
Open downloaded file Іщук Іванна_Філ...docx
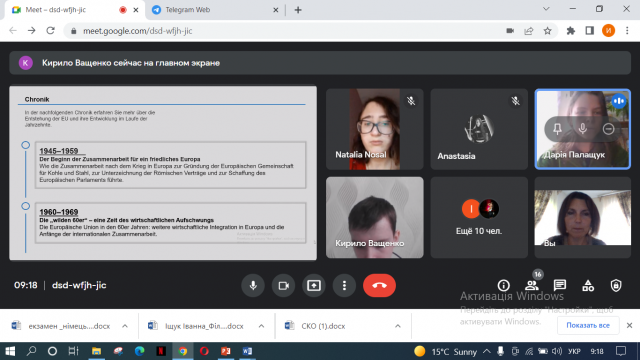click(x=197, y=326)
